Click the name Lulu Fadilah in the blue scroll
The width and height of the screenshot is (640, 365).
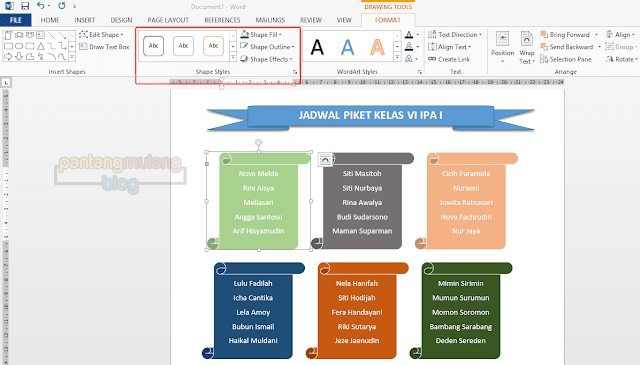pos(253,283)
